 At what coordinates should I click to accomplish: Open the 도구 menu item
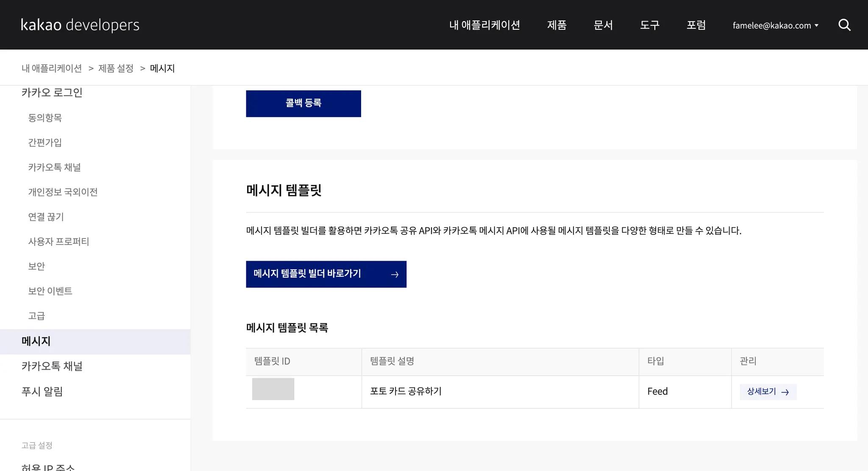pyautogui.click(x=650, y=25)
